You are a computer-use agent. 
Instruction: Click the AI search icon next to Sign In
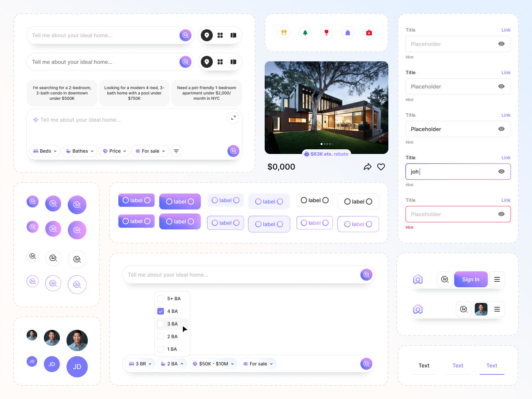pos(445,279)
